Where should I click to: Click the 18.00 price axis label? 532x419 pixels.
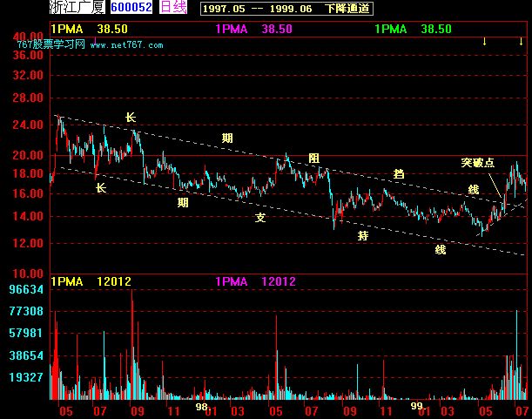click(28, 173)
